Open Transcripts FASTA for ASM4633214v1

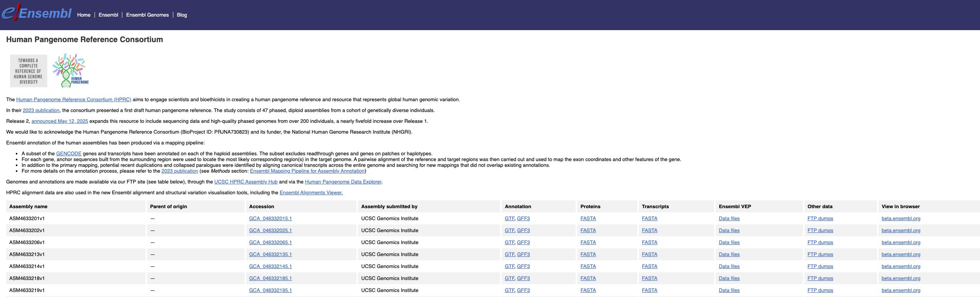[649, 266]
